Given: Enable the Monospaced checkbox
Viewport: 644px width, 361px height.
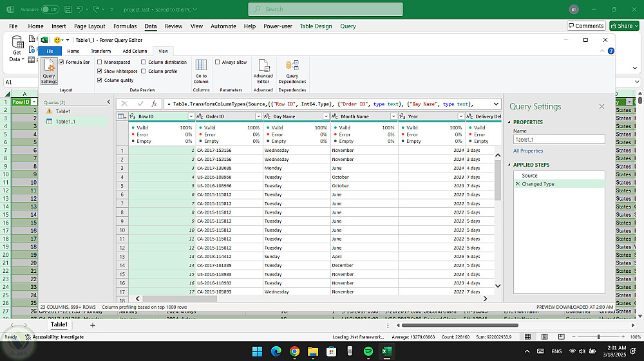Looking at the screenshot, I should tap(99, 62).
